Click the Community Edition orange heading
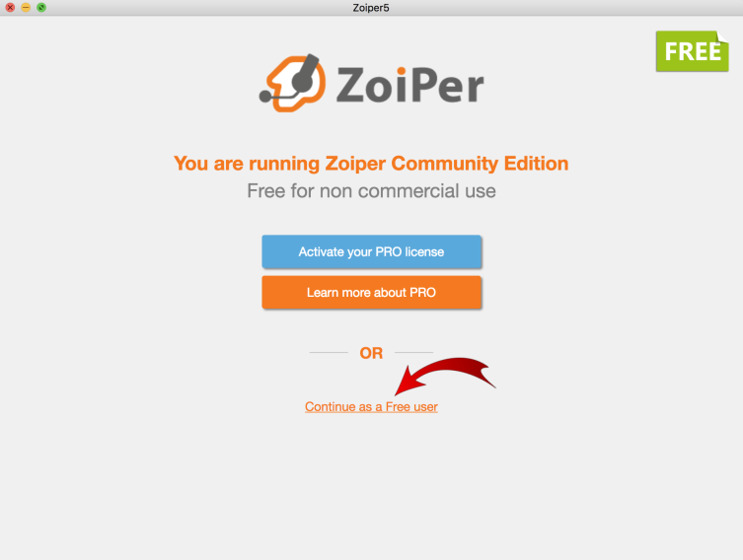743x560 pixels. pyautogui.click(x=371, y=164)
